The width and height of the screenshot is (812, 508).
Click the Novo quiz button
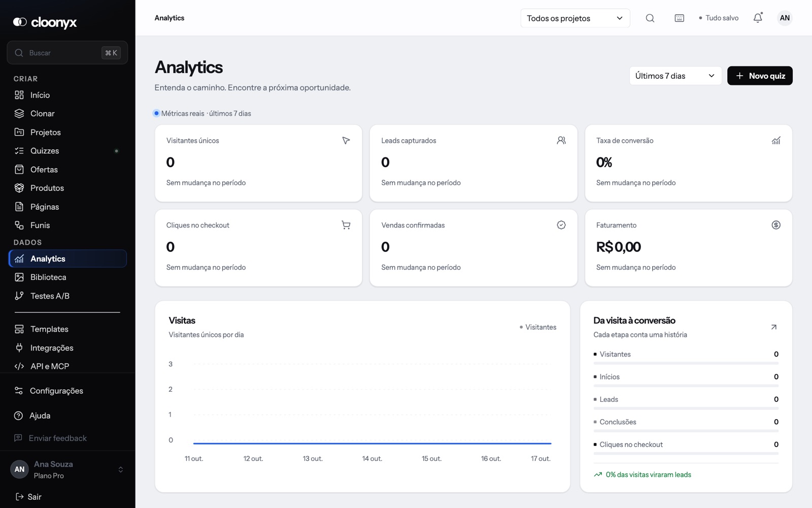[760, 76]
